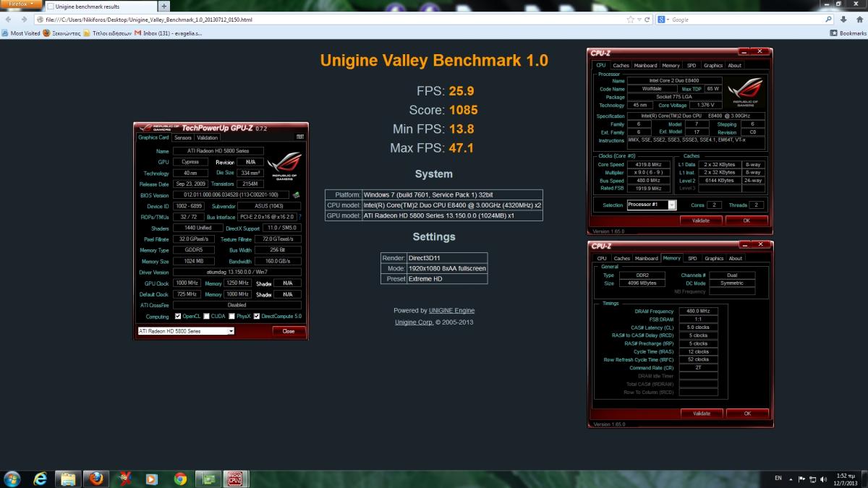The height and width of the screenshot is (488, 868).
Task: Open the Caches tab in upper CPU-Z
Action: point(621,65)
